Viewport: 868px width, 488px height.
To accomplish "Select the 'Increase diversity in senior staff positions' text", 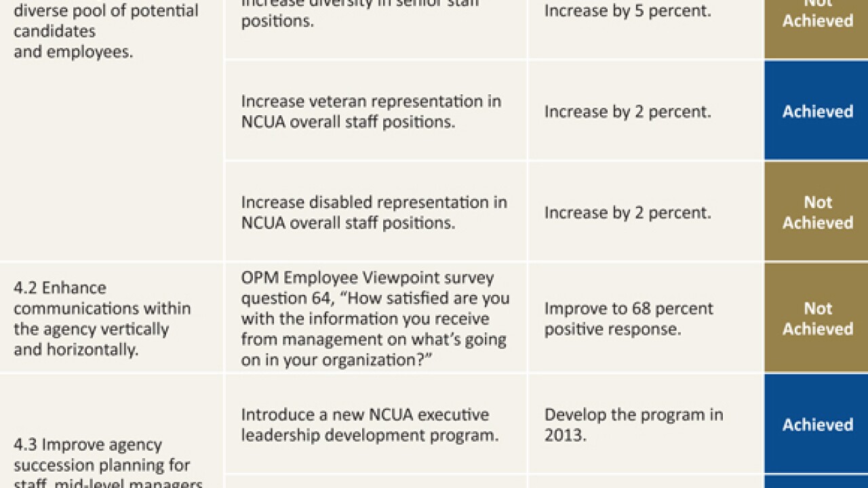I will (361, 14).
